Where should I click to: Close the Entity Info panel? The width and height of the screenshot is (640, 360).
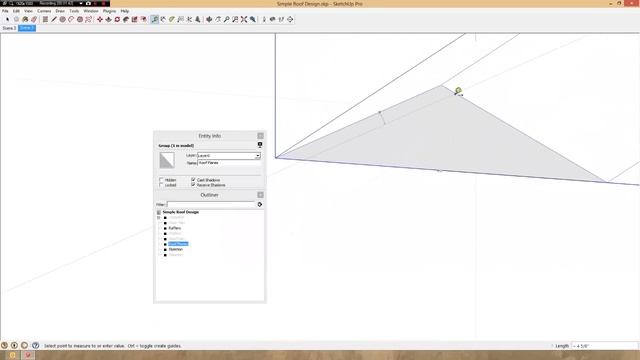(260, 136)
